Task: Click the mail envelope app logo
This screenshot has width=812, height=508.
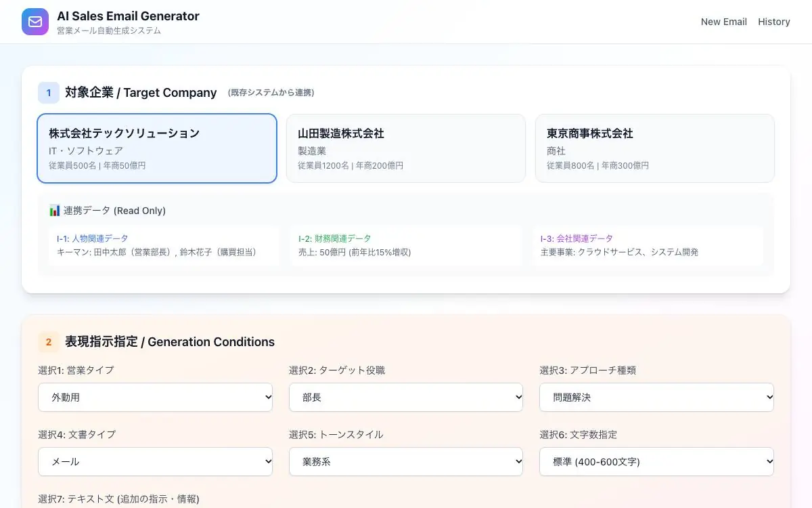Action: coord(35,22)
